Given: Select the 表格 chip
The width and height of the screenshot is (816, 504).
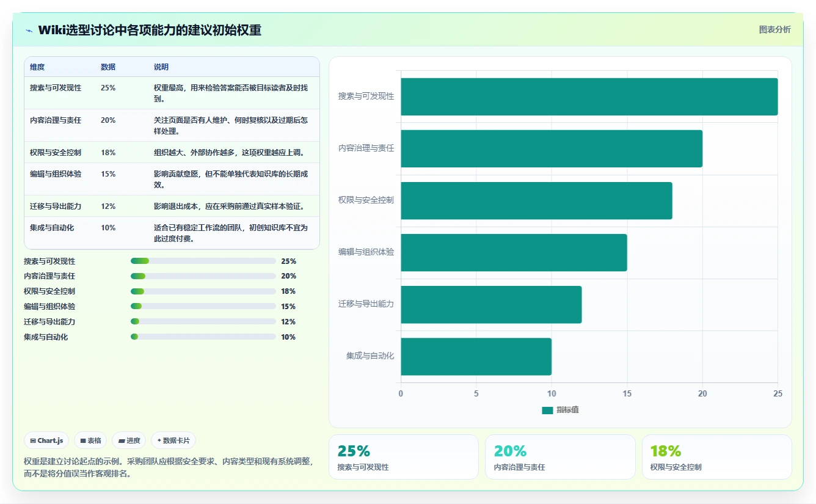Looking at the screenshot, I should [90, 440].
